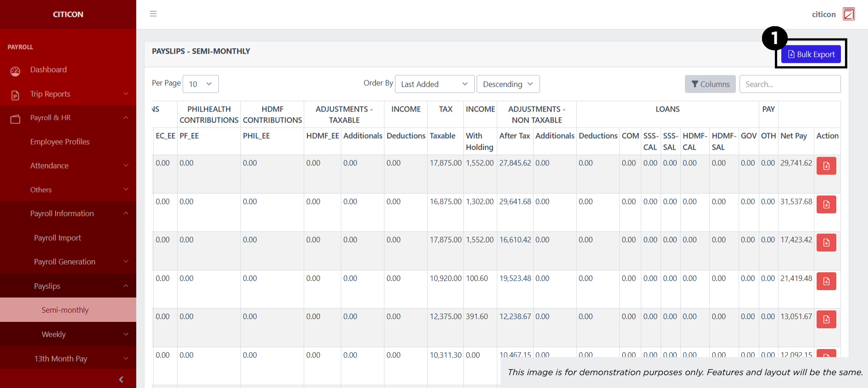
Task: Open the Order By Last Added dropdown
Action: [434, 84]
